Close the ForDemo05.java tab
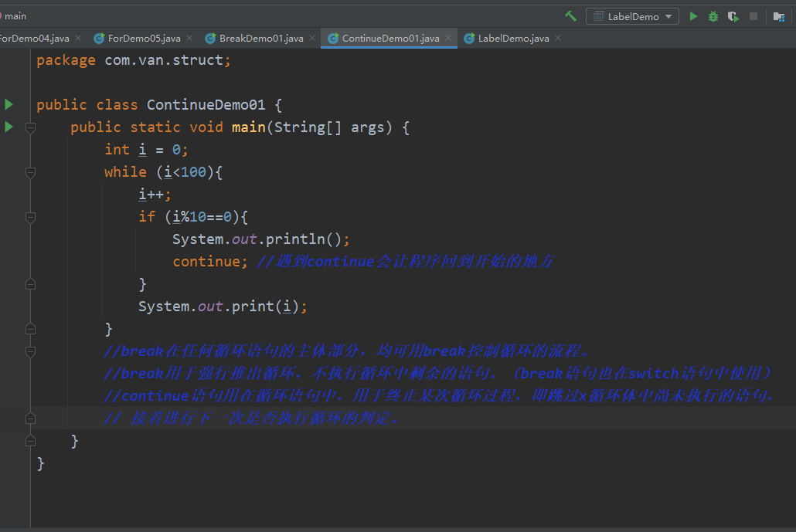This screenshot has width=796, height=532. coord(189,38)
